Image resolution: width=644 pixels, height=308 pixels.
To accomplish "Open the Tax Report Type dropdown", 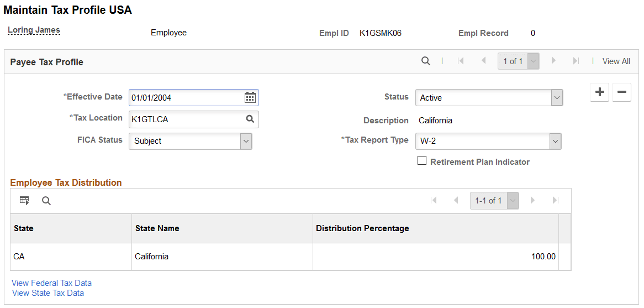I will coord(488,141).
